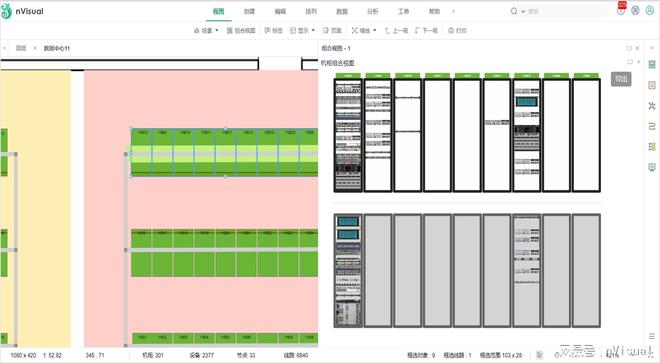Click the bottom green cabinet row on floor plan
The height and width of the screenshot is (363, 660).
tap(225, 338)
